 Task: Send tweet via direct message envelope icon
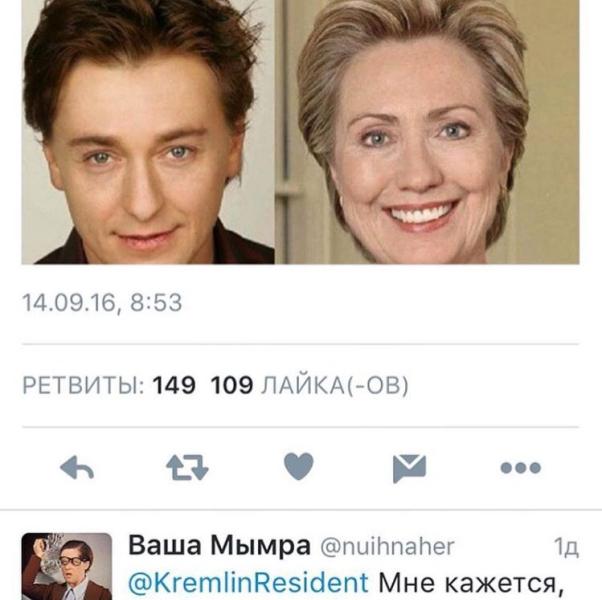pos(409,468)
